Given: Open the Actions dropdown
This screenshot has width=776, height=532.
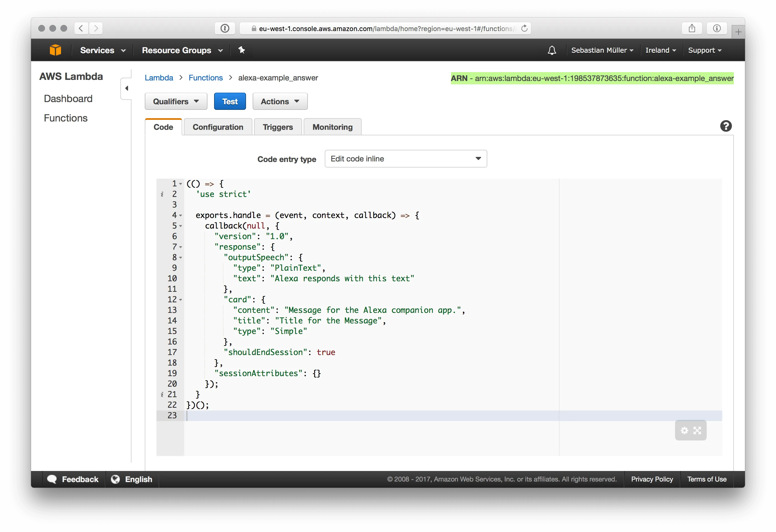Looking at the screenshot, I should click(280, 101).
